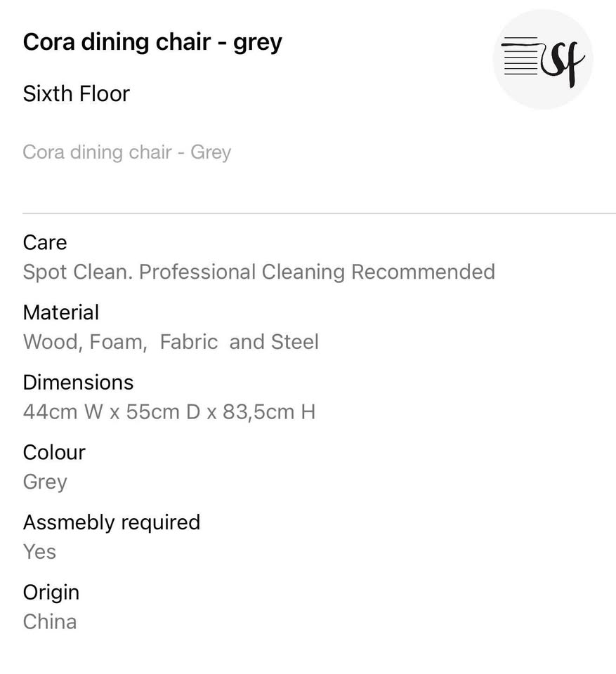Select the light grey "Cora dining chair - Grey" subtitle

(x=126, y=152)
